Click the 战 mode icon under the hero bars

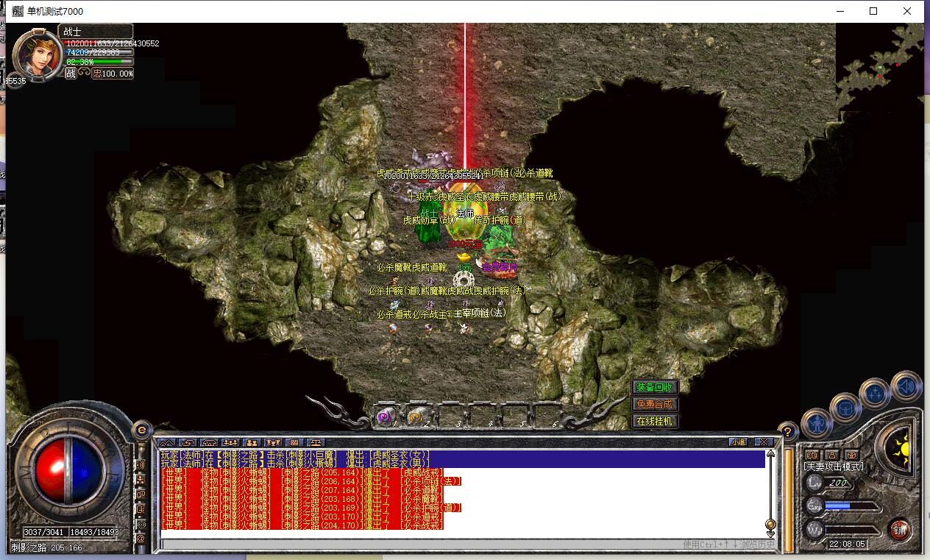click(71, 74)
